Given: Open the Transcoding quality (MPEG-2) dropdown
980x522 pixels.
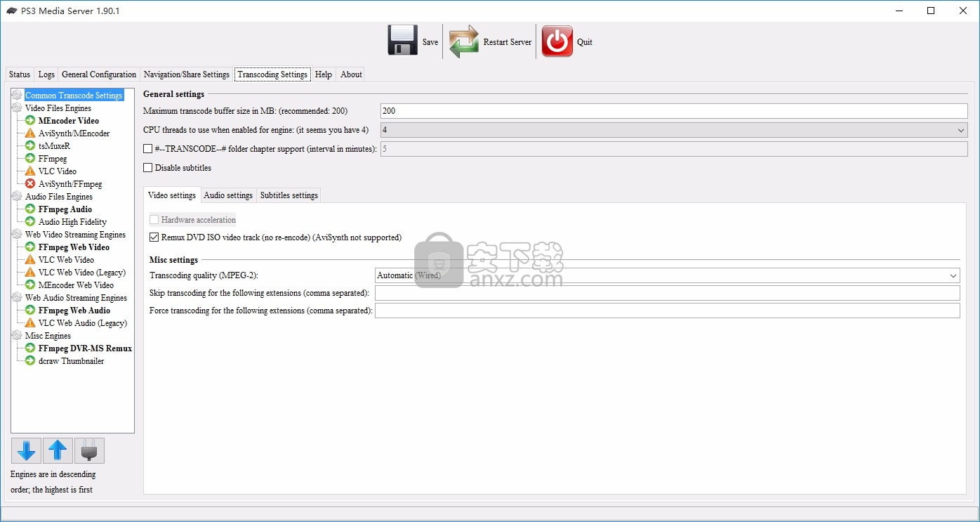Looking at the screenshot, I should 667,275.
